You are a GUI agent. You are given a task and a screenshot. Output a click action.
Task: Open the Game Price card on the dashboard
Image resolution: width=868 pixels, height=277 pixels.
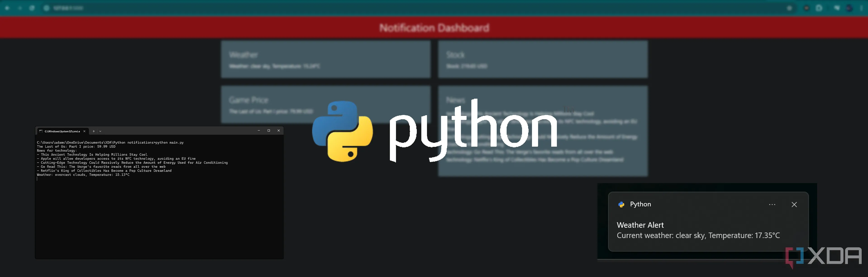325,105
